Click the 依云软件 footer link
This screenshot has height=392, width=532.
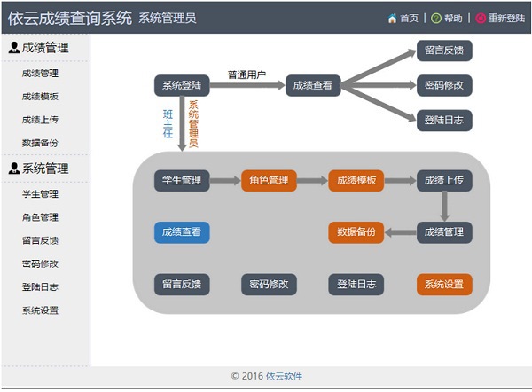[x=284, y=376]
